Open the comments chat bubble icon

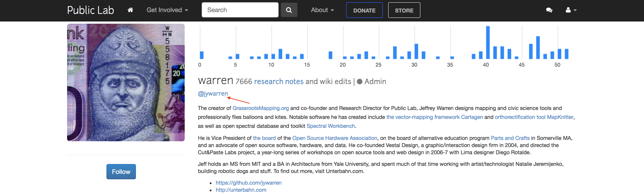click(549, 10)
